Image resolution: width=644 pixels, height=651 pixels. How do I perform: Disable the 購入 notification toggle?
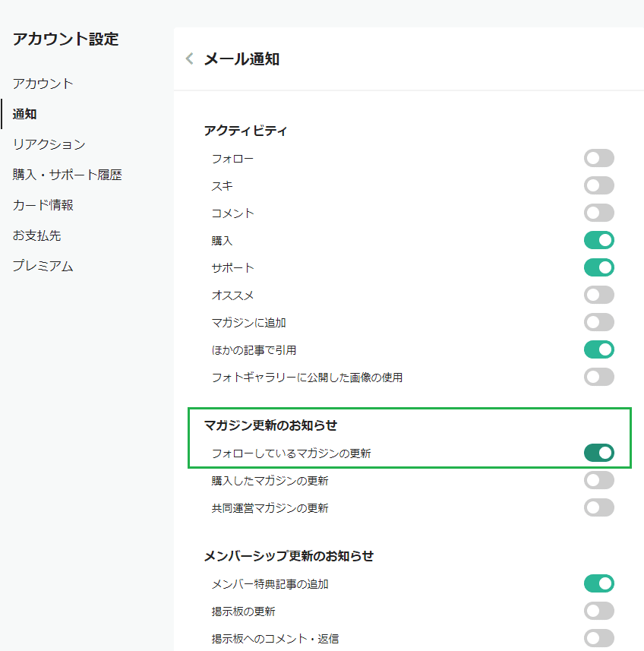[598, 241]
